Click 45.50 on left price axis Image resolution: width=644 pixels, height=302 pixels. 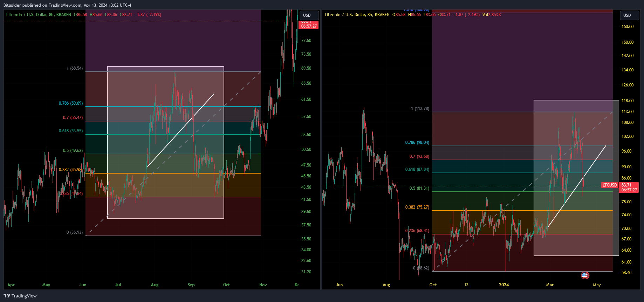click(x=306, y=176)
